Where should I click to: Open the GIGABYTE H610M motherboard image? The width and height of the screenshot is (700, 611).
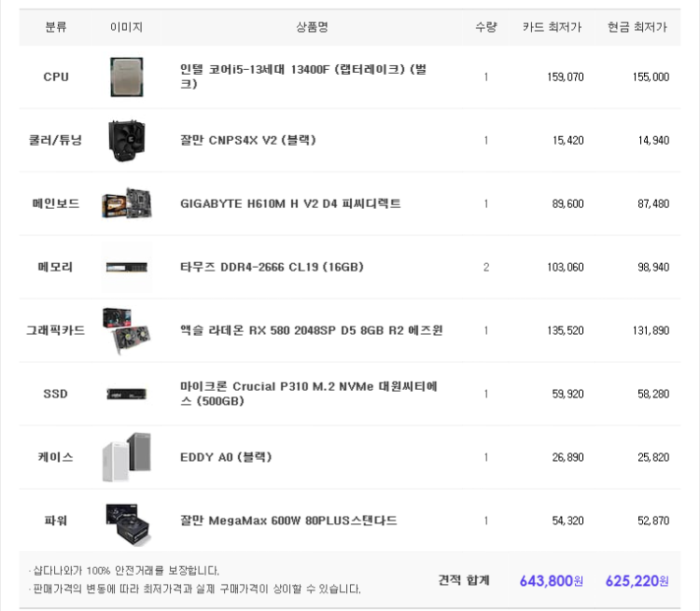127,203
